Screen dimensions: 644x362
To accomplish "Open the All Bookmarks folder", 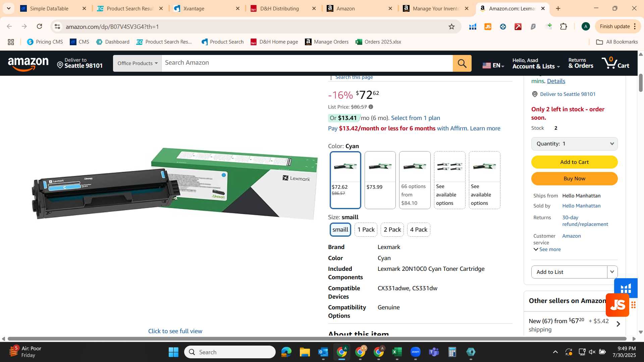I will click(616, 42).
